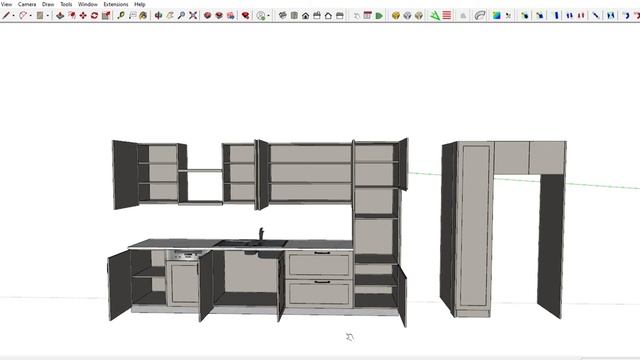Click the first red gem warehouse icon
The width and height of the screenshot is (640, 360).
pyautogui.click(x=207, y=16)
